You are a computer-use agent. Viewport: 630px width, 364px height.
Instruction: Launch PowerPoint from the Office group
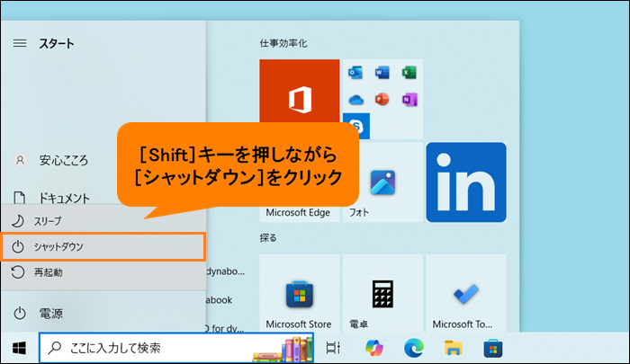coord(382,99)
